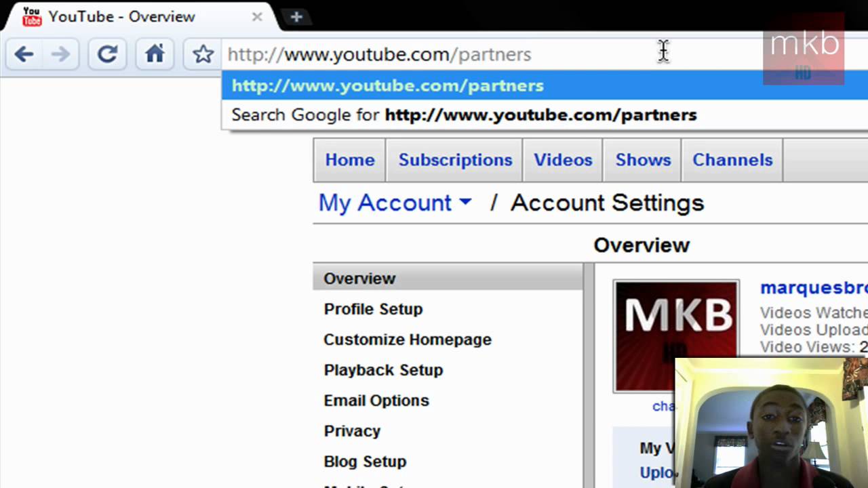The height and width of the screenshot is (488, 868).
Task: Select the YouTube - Overview browser tab
Action: coord(140,16)
